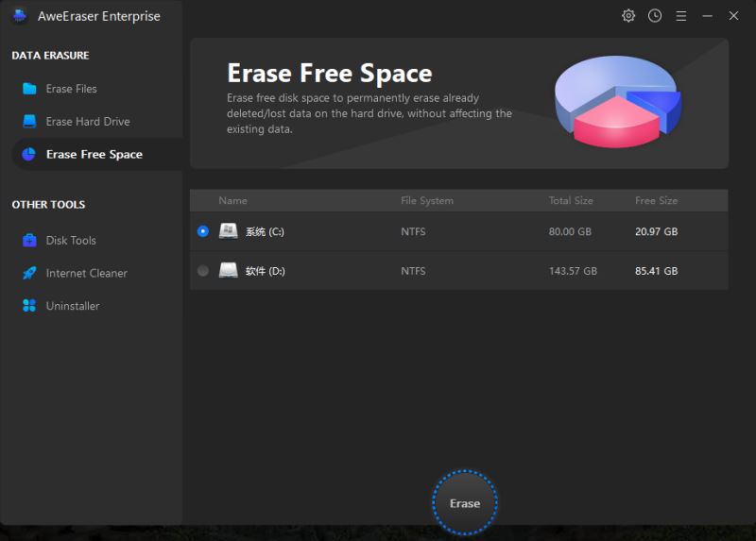
Task: Click NTFS in the D: row
Action: tap(413, 271)
